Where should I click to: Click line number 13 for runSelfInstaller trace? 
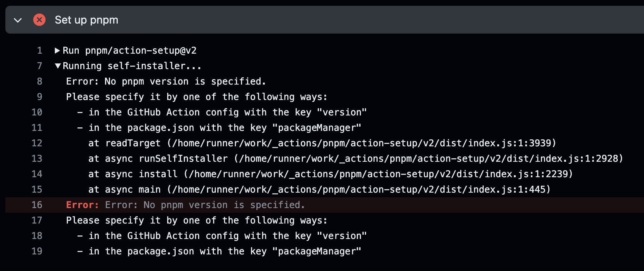[37, 159]
